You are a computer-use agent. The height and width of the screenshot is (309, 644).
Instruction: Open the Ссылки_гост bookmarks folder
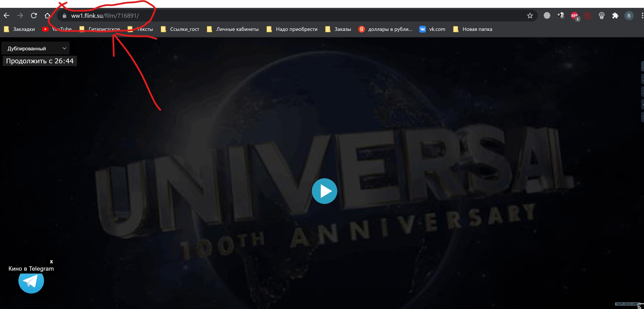(x=180, y=29)
